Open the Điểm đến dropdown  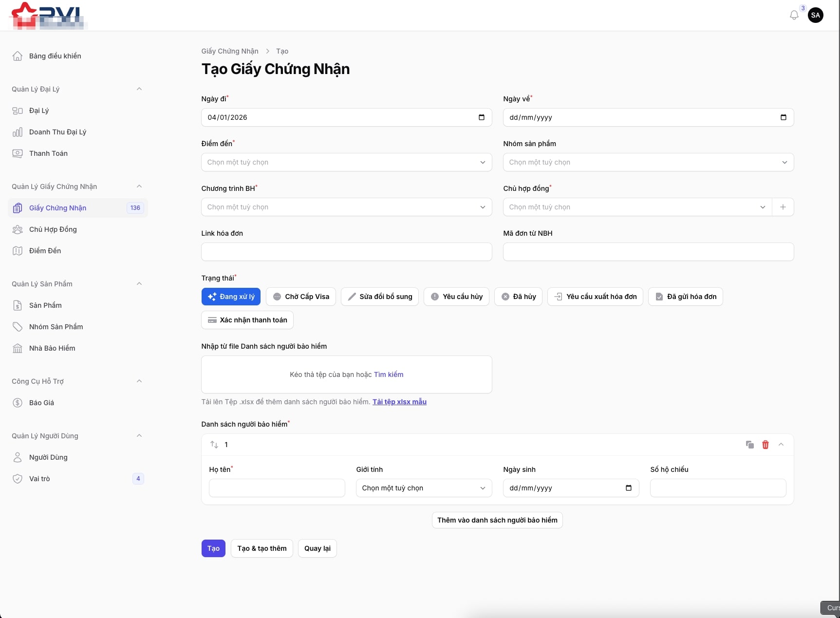(x=346, y=162)
